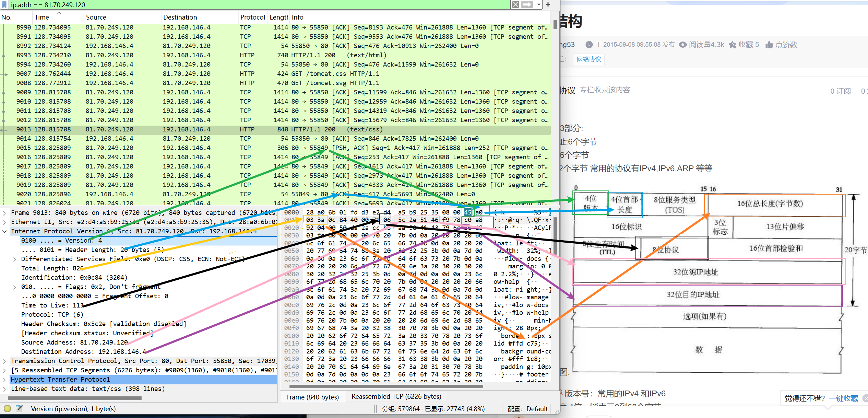
Task: Expand the Ethernet II tree node
Action: tap(4, 222)
